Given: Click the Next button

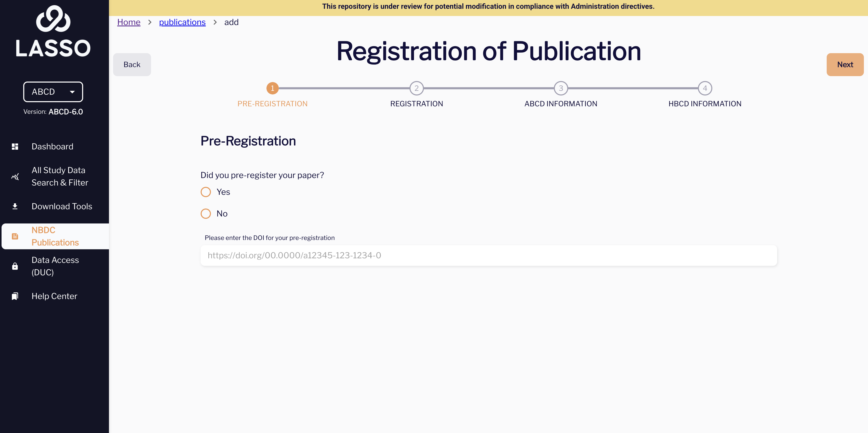Looking at the screenshot, I should (x=845, y=65).
